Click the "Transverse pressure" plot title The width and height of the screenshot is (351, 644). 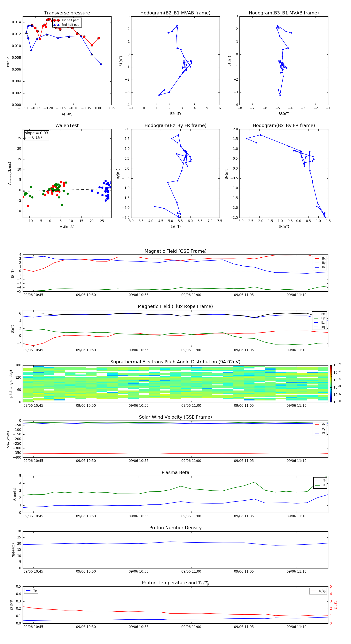(67, 13)
